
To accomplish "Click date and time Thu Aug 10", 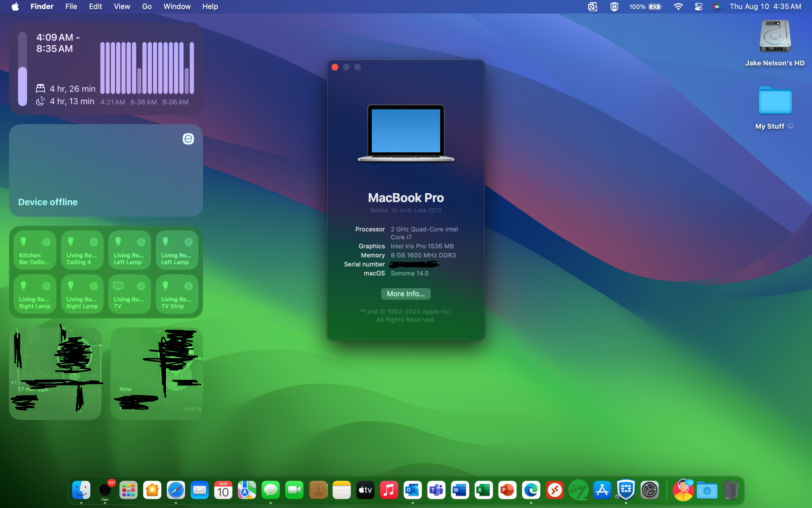I will click(x=765, y=7).
